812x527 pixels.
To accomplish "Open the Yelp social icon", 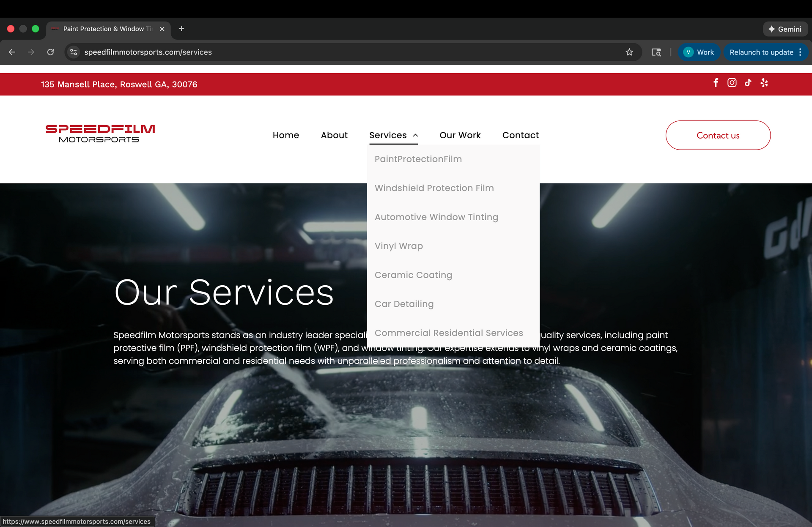I will 764,83.
